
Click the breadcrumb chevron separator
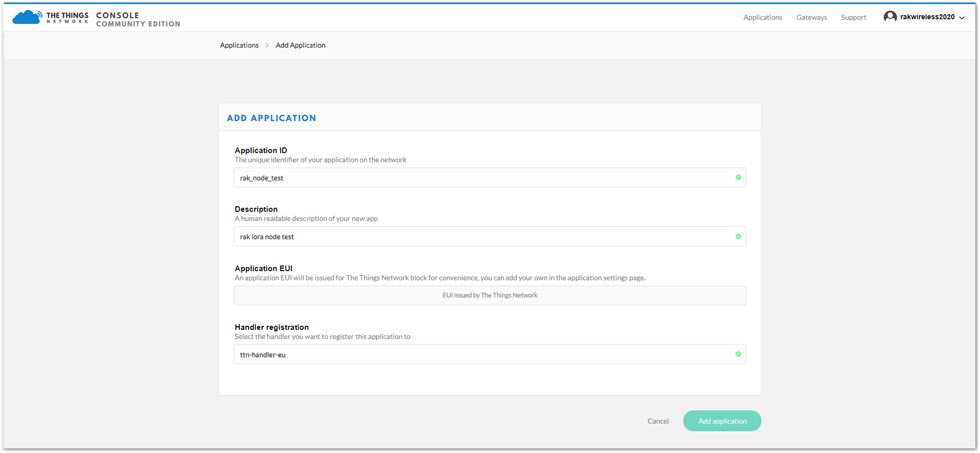267,45
